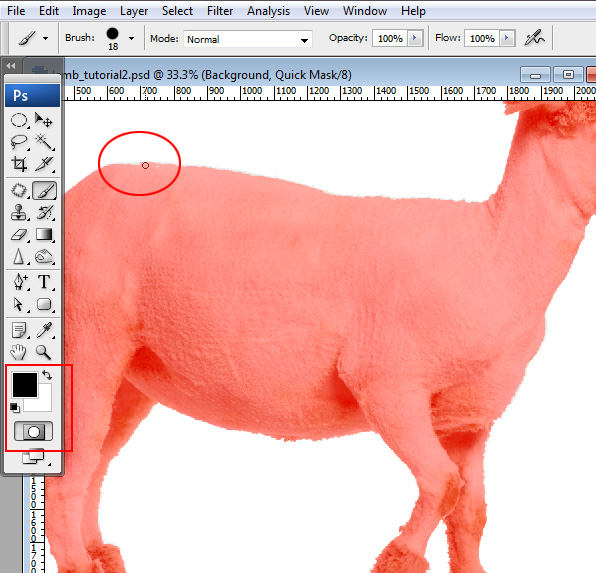The height and width of the screenshot is (573, 596).
Task: Open the Brush preset picker dropdown
Action: click(x=132, y=38)
